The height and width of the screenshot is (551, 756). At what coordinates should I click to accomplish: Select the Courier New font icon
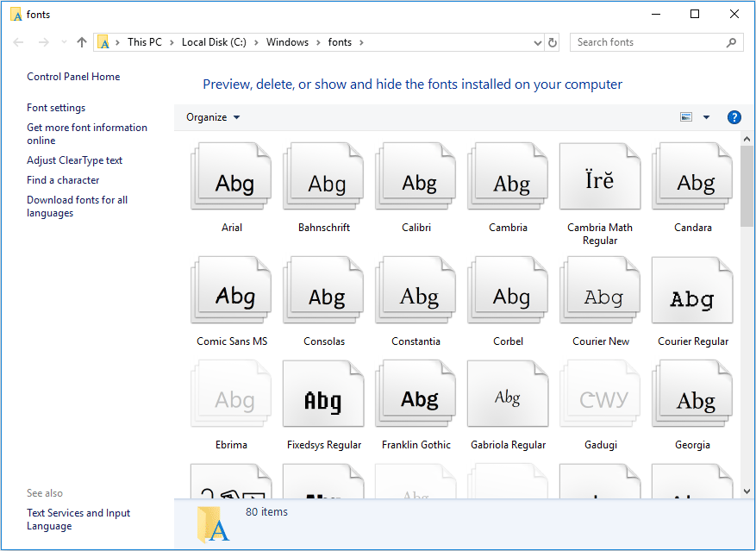[600, 290]
